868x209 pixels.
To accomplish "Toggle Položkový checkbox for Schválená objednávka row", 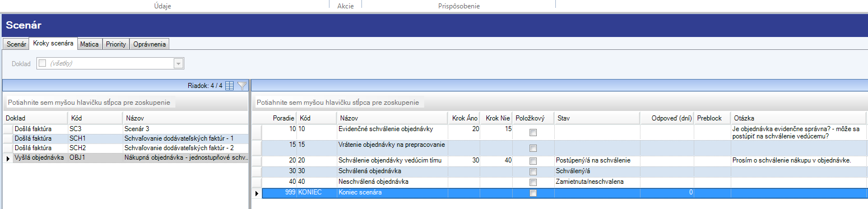I will coord(533,171).
